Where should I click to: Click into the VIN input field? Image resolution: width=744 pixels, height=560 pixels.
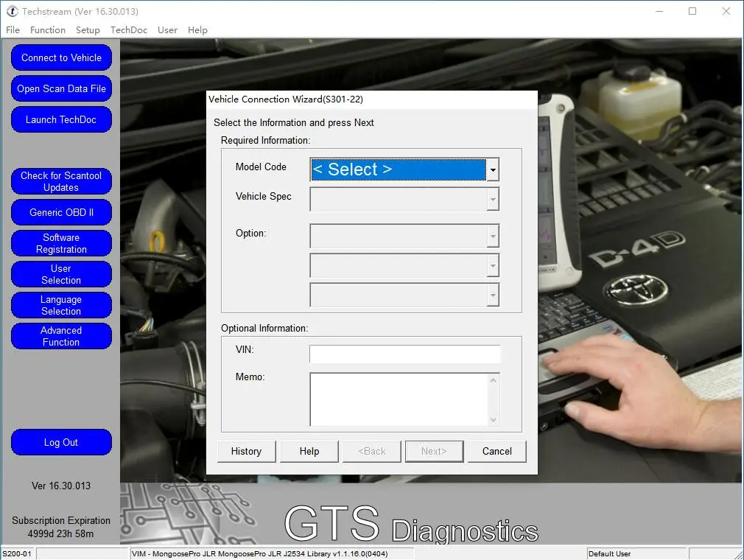(404, 354)
